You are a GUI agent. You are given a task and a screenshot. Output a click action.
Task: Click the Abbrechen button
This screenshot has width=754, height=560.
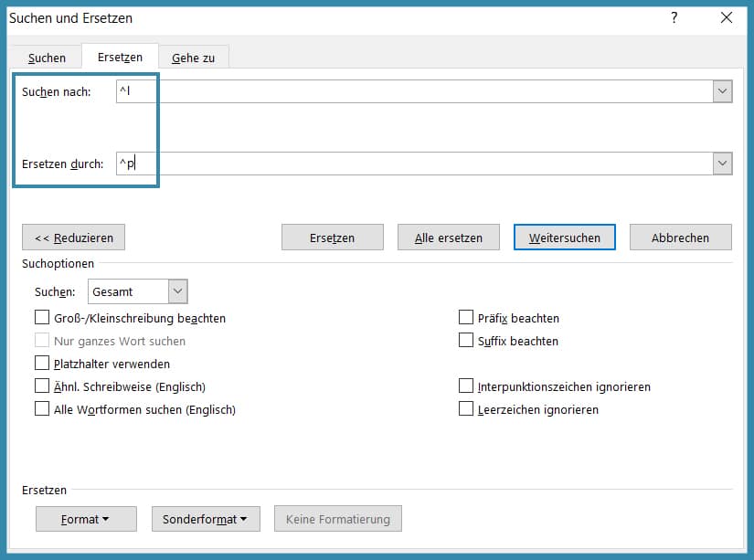coord(680,238)
